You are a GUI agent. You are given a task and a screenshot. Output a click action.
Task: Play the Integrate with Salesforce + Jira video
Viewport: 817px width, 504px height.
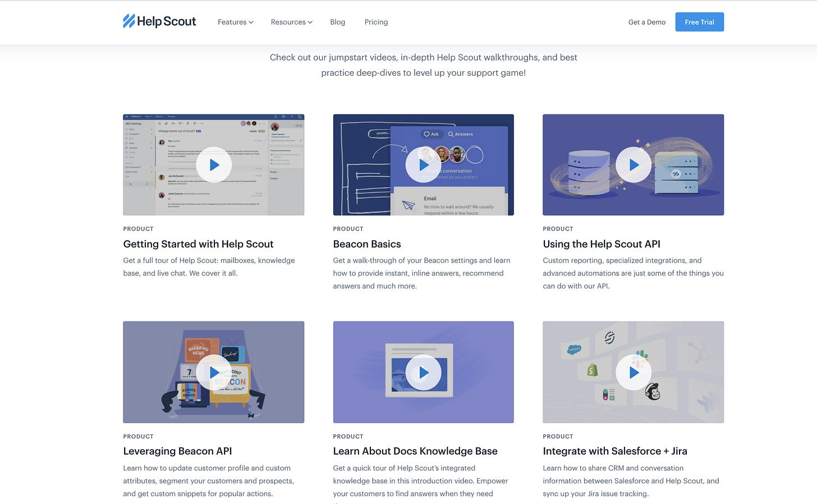634,372
